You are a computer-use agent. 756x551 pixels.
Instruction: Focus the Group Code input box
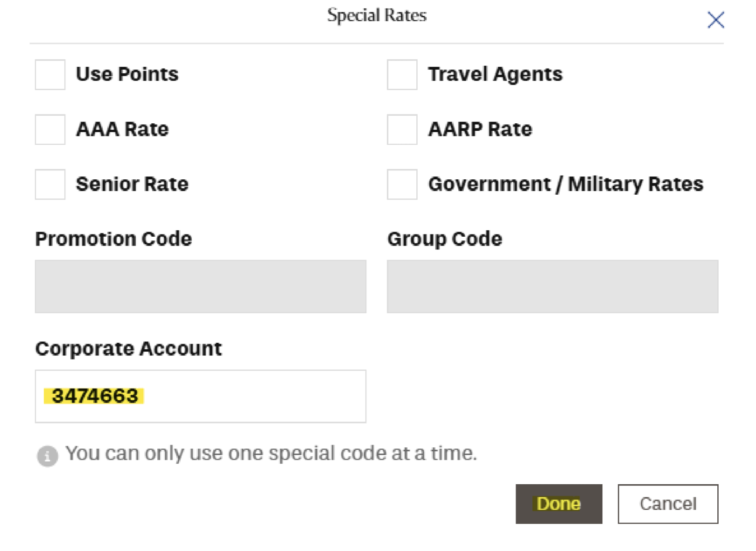[x=552, y=286]
